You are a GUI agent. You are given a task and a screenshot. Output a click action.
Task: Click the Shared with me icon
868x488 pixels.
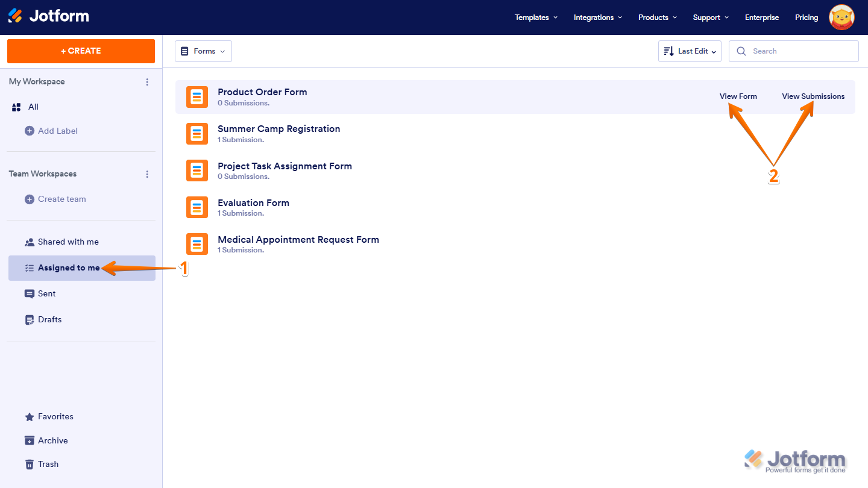pos(30,241)
